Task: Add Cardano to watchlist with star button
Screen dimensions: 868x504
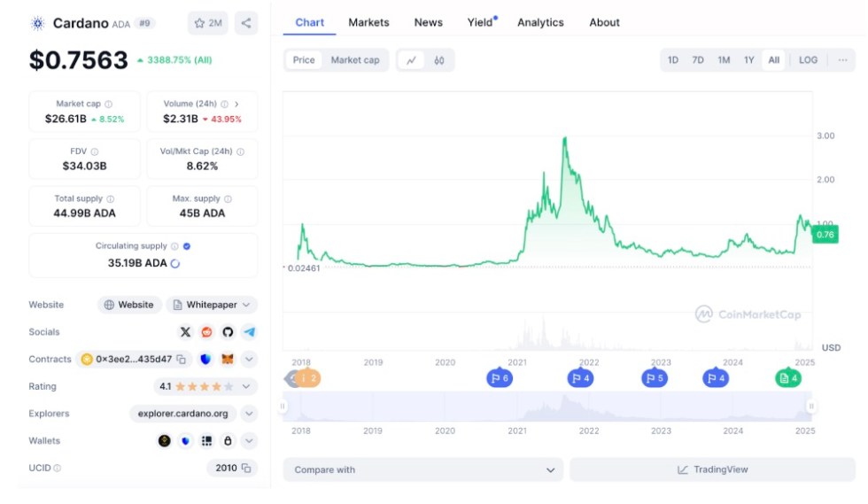Action: pyautogui.click(x=208, y=23)
